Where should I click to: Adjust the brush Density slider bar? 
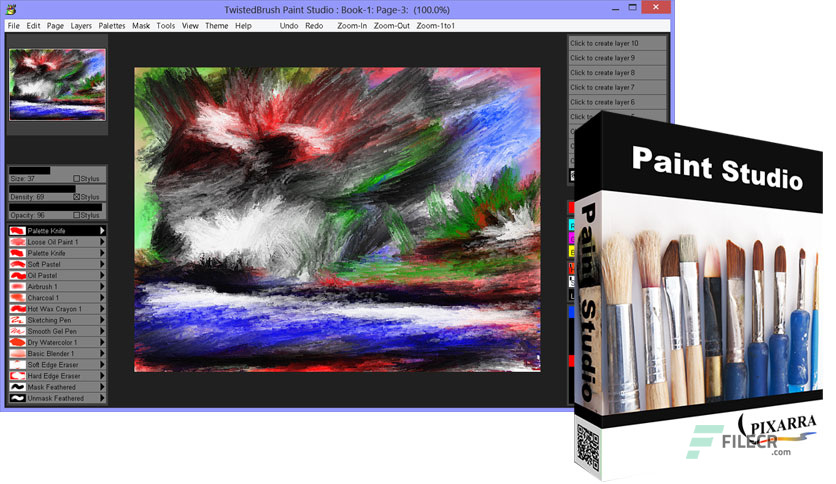point(57,189)
